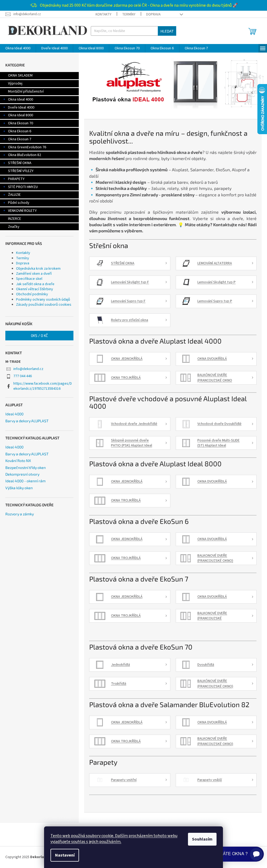Open the dropdown arrow next to Doprava
Image resolution: width=267 pixels, height=868 pixels.
pyautogui.click(x=181, y=14)
